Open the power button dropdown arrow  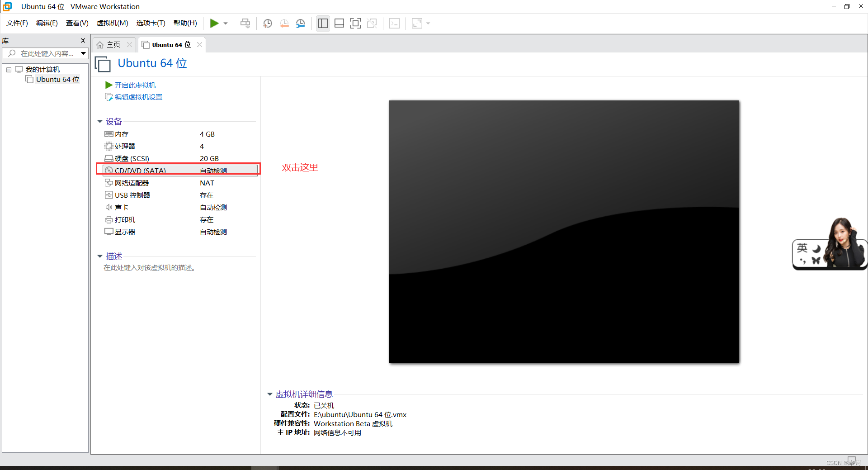click(225, 23)
